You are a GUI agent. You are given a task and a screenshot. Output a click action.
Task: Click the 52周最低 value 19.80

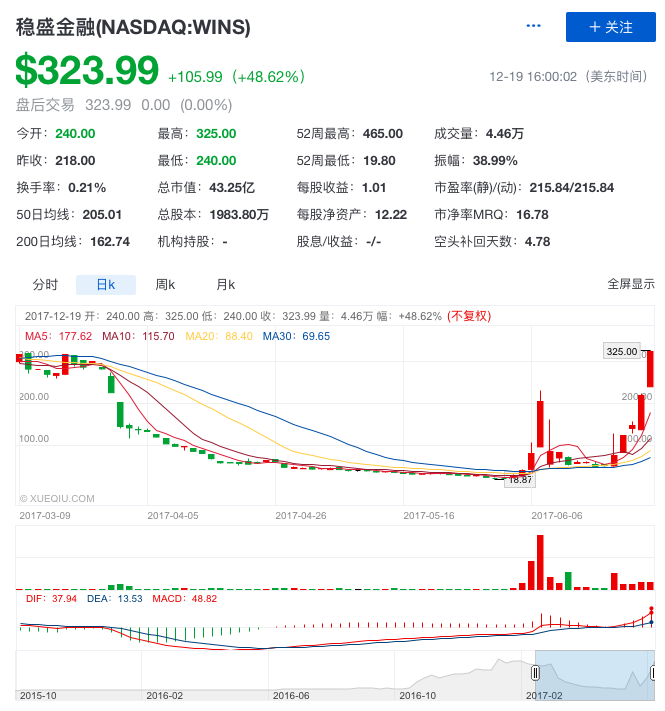click(x=379, y=161)
